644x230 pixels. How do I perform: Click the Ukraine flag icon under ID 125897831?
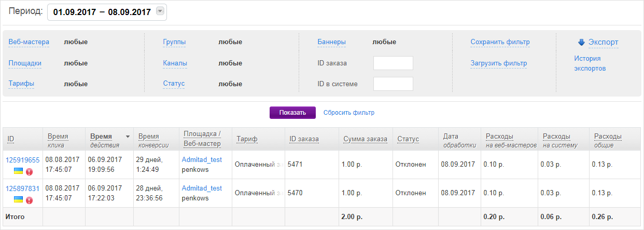coord(18,199)
